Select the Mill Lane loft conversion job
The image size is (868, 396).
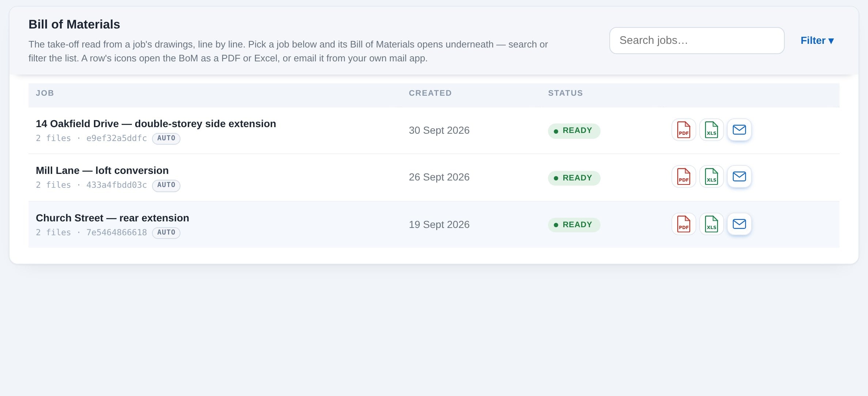[434, 178]
